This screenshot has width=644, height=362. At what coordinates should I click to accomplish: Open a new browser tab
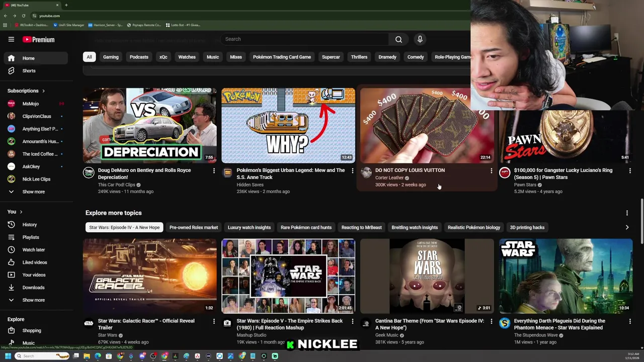click(66, 5)
